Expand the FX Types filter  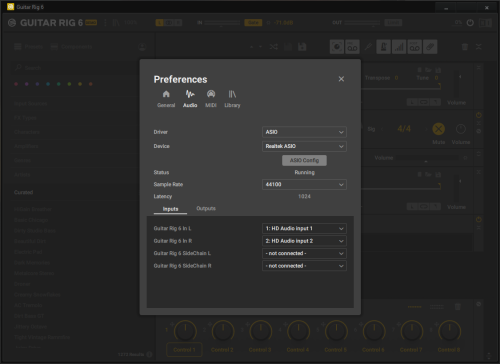[25, 118]
